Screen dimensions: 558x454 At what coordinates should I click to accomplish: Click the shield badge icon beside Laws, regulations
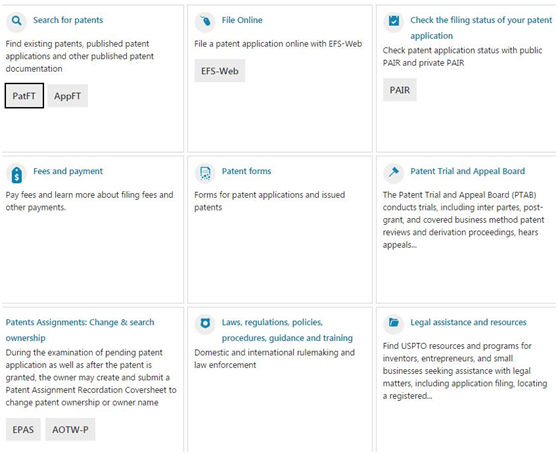pyautogui.click(x=205, y=324)
